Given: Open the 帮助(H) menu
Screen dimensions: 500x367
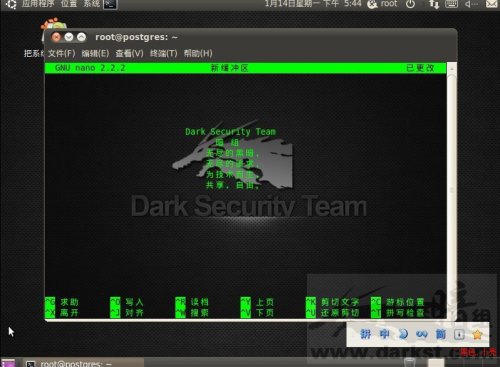Looking at the screenshot, I should [198, 53].
